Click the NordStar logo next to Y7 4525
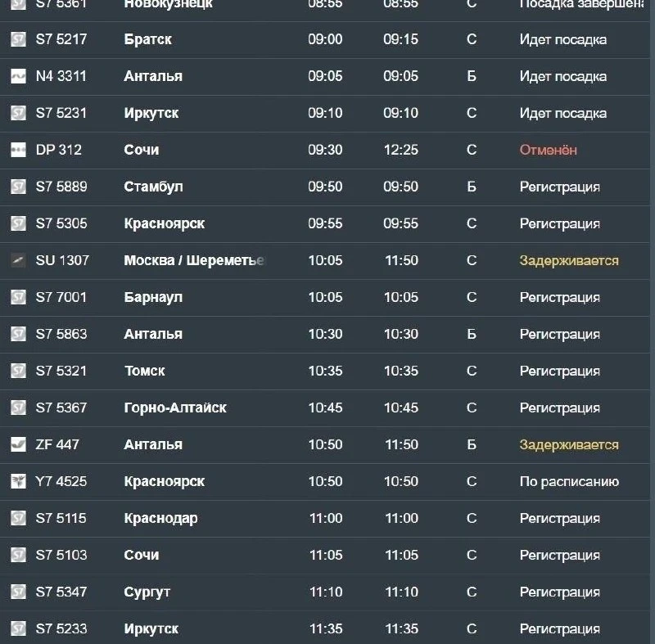This screenshot has height=644, width=655. [18, 481]
